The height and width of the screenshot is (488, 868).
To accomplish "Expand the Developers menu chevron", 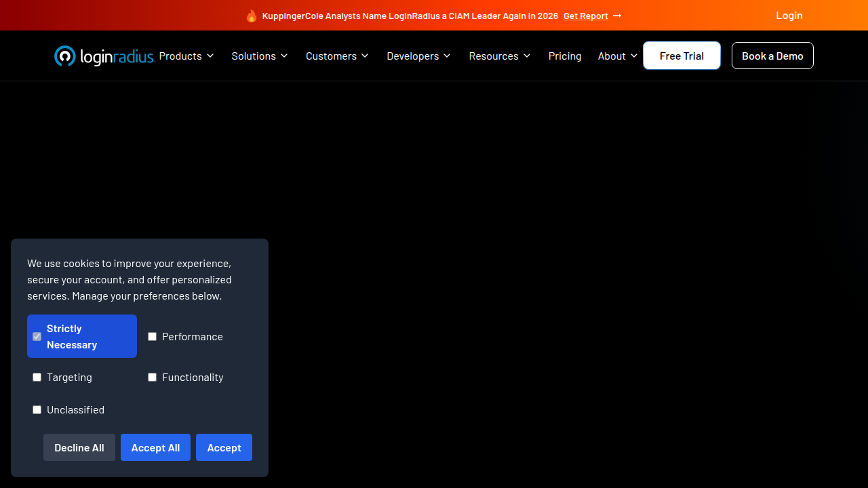I will pyautogui.click(x=447, y=56).
